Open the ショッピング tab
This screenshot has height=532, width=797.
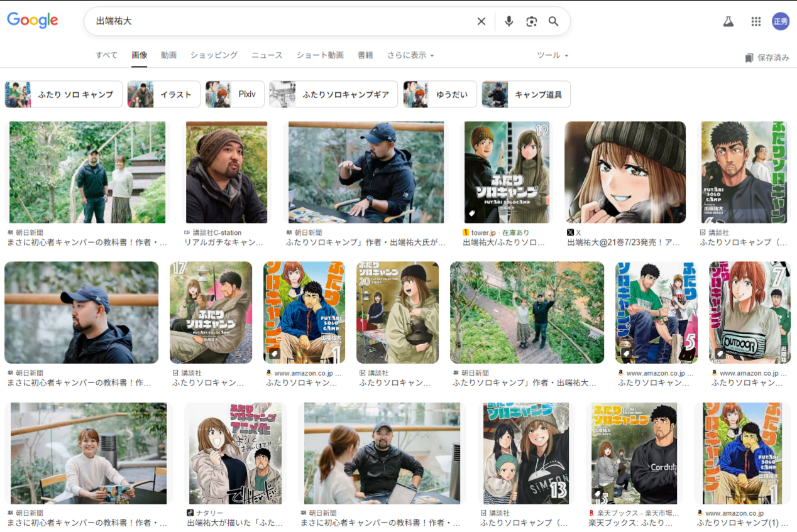click(x=214, y=55)
